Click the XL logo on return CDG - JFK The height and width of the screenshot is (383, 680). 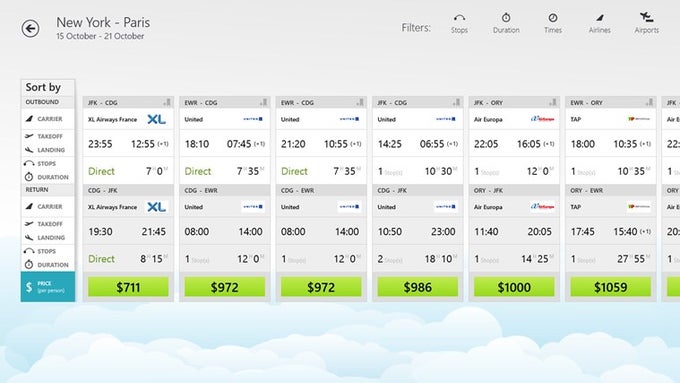156,207
